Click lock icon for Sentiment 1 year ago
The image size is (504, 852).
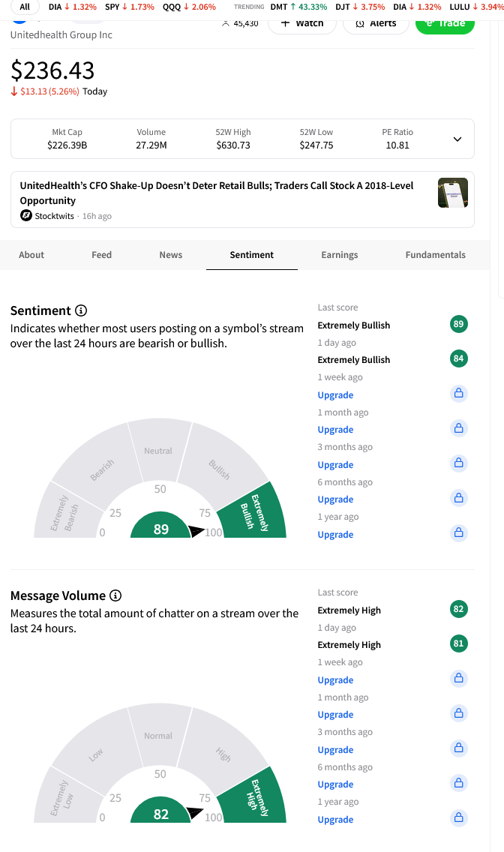[459, 533]
